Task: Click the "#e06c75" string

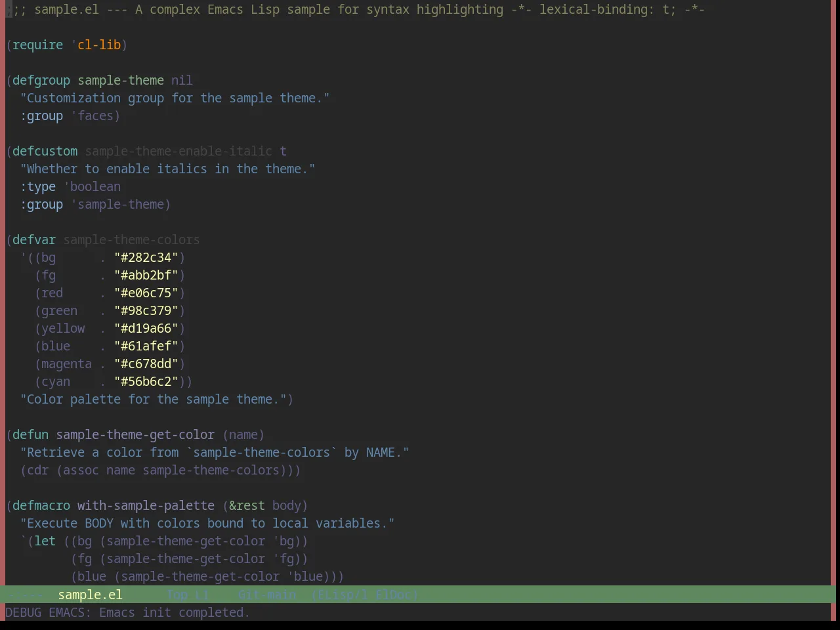Action: [146, 293]
